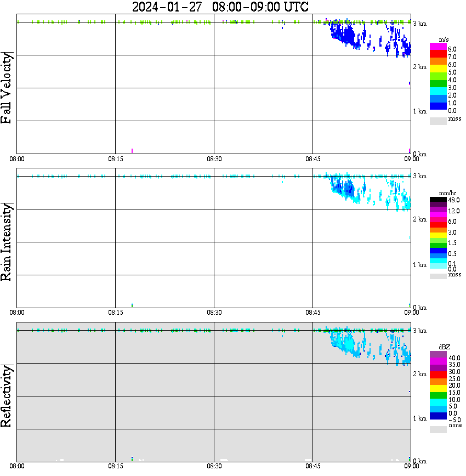Click the '1 km' label of Reflectivity panel
This screenshot has width=466, height=476.
coord(420,418)
